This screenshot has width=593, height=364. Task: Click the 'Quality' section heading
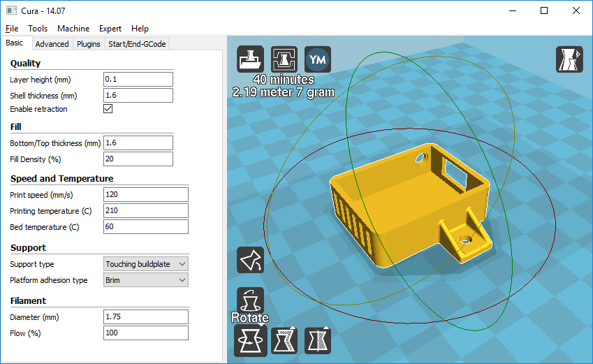(25, 63)
